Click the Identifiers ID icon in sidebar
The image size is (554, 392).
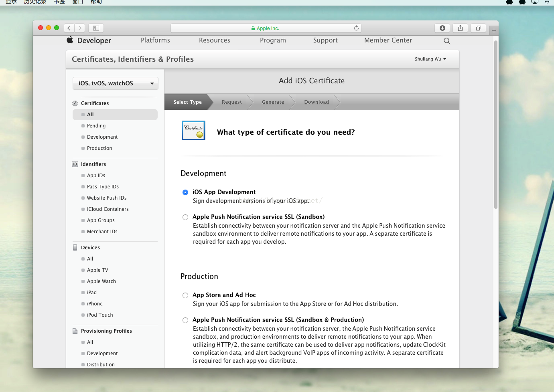(x=75, y=164)
